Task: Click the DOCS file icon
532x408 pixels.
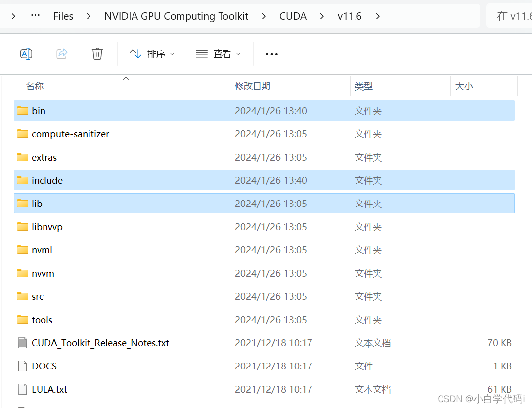Action: [x=22, y=366]
